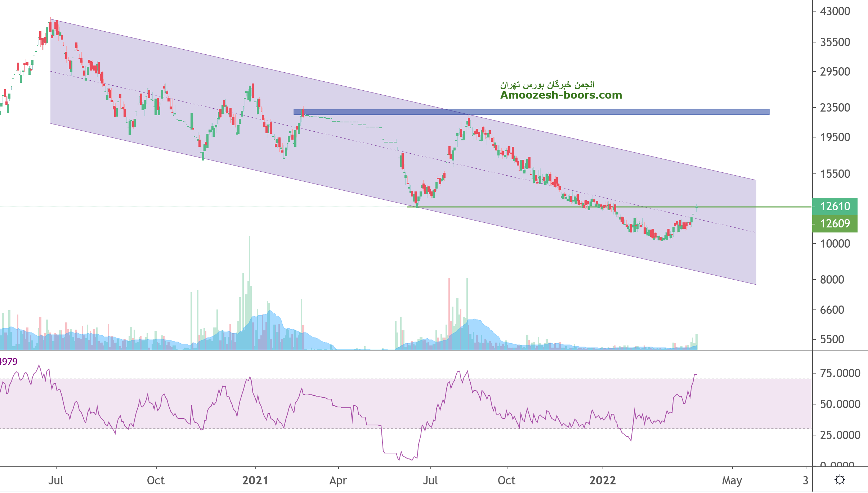The width and height of the screenshot is (868, 493).
Task: Click the 50.0000 level on the RSI scale
Action: click(840, 404)
